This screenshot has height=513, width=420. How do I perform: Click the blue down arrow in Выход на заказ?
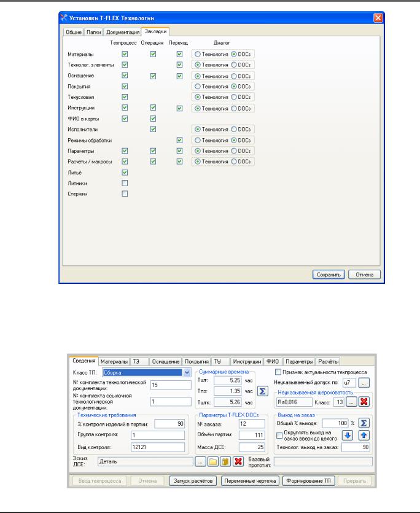348,435
